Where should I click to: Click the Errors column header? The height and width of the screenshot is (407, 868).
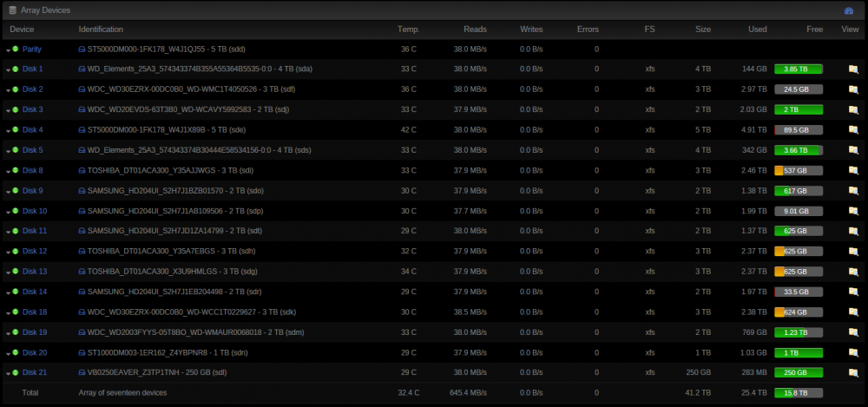click(588, 30)
